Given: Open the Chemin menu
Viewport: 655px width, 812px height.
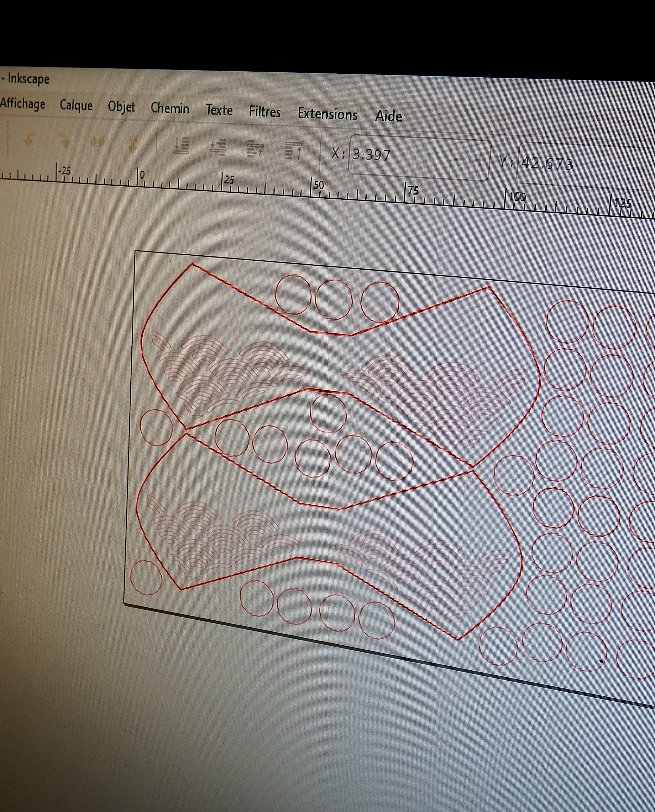Looking at the screenshot, I should (x=170, y=109).
